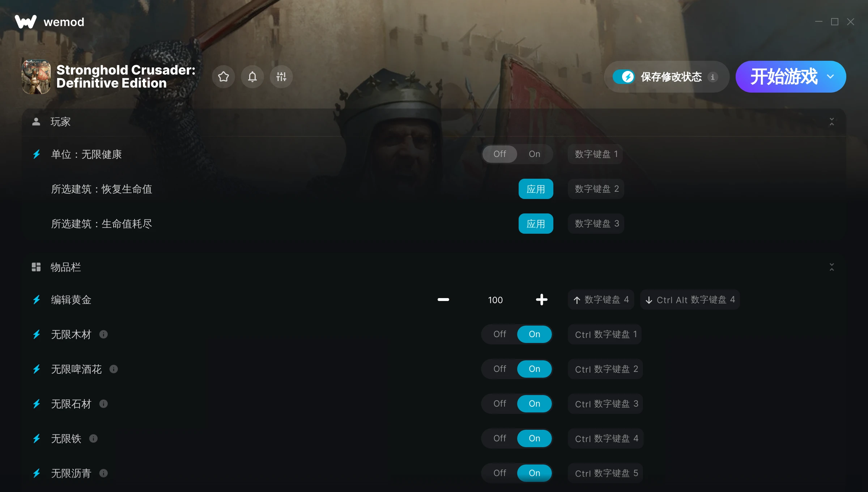868x492 pixels.
Task: Toggle the 保存修改状态 switch
Action: [x=624, y=77]
